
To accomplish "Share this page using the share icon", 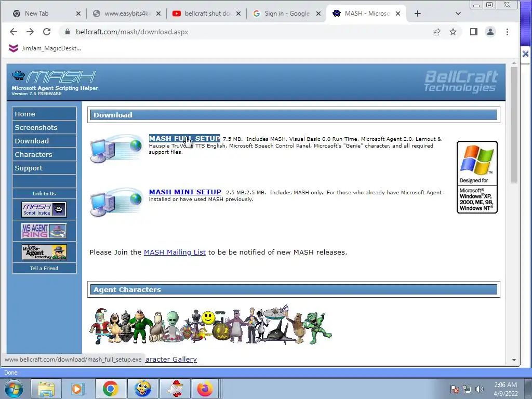I will click(x=436, y=32).
